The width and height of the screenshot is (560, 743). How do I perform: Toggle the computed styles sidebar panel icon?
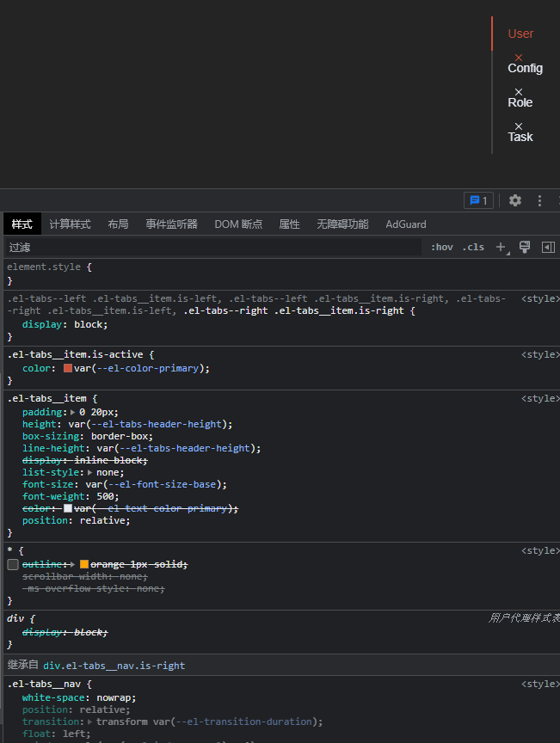pyautogui.click(x=548, y=247)
